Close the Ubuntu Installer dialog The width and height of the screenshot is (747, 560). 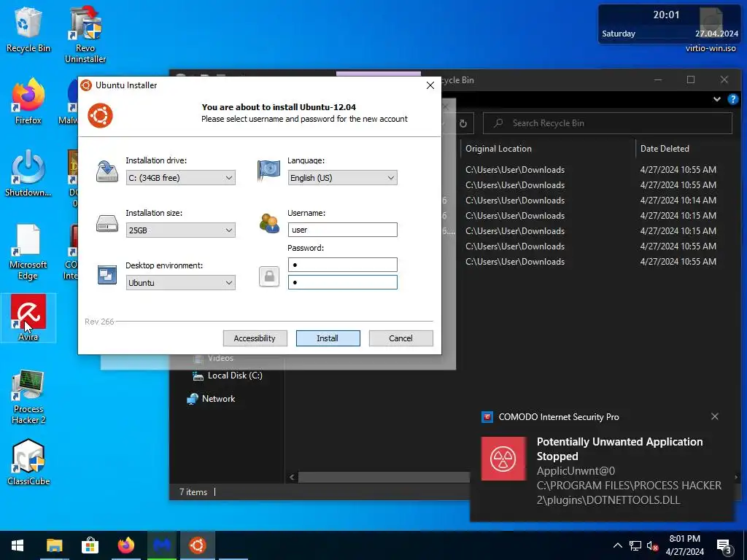coord(430,85)
